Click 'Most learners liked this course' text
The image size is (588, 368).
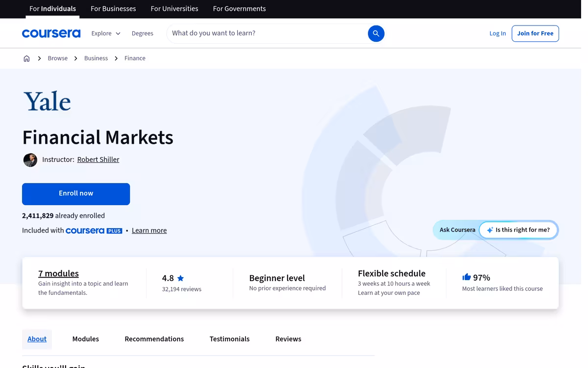pos(502,289)
